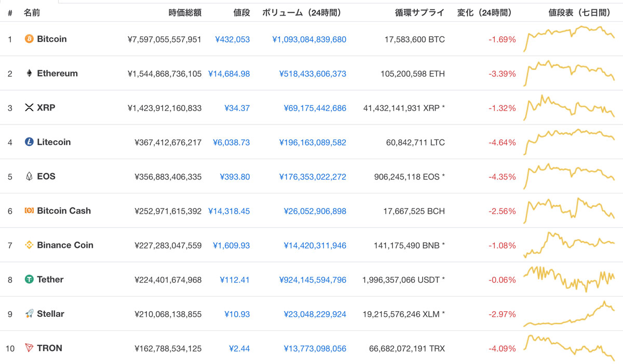Click Bitcoin price ¥432,053
The height and width of the screenshot is (364, 623).
point(232,39)
